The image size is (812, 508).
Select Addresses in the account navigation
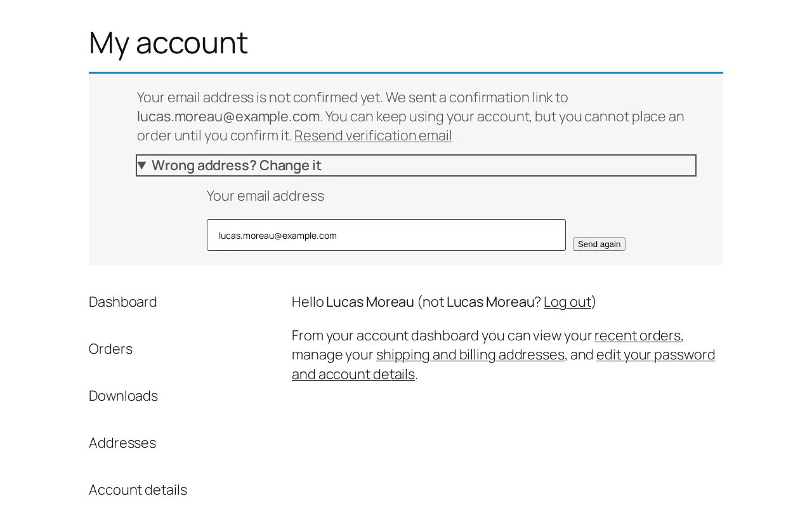click(x=122, y=443)
